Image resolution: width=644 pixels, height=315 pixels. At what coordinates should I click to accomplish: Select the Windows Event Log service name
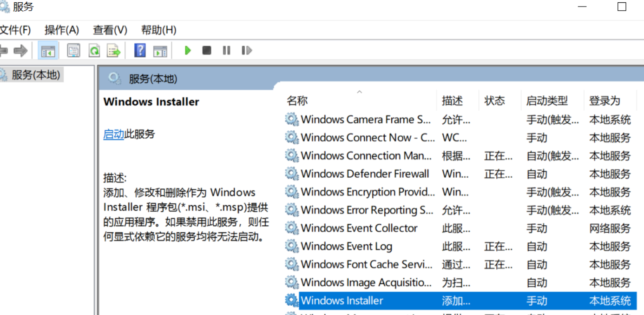pos(347,247)
